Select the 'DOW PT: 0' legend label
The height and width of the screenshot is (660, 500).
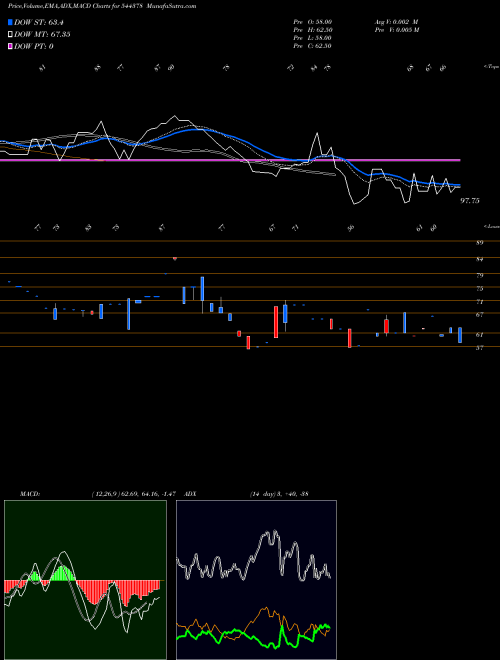coord(33,46)
